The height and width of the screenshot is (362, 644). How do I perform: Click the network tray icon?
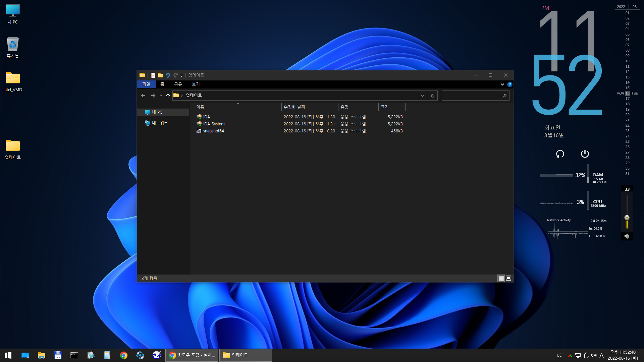coord(578,355)
